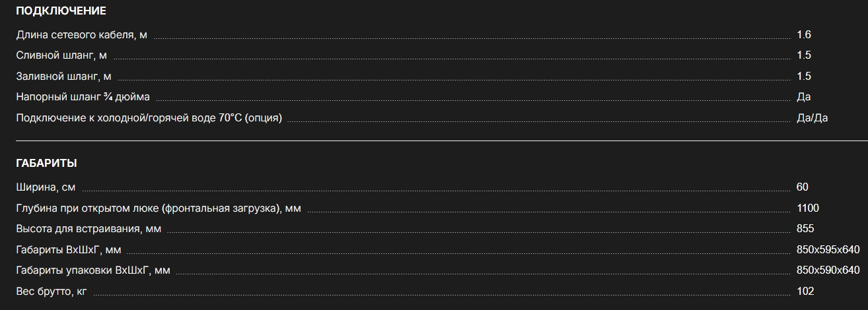868x310 pixels.
Task: Click the 'Ширина, см' label
Action: tap(46, 187)
